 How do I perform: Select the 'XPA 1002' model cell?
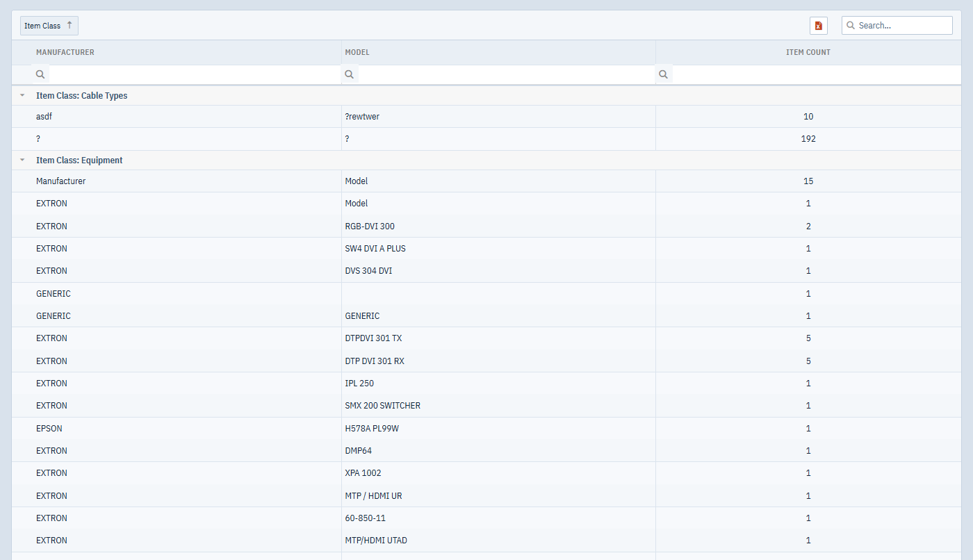pyautogui.click(x=498, y=473)
